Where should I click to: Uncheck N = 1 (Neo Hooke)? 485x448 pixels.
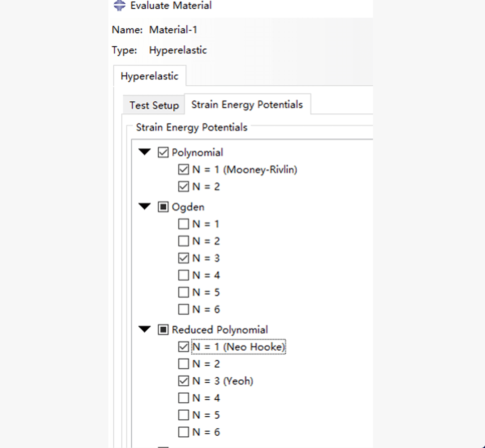[183, 347]
